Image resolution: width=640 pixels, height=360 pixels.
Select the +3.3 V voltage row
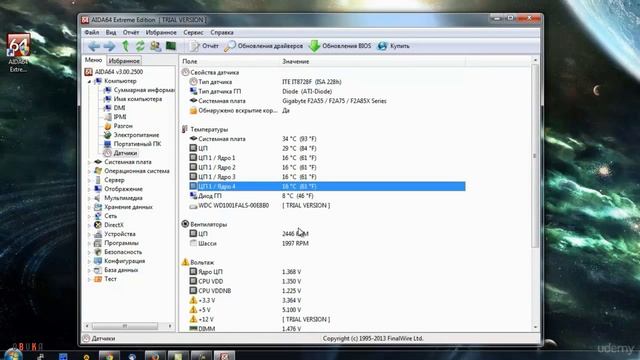(x=327, y=300)
